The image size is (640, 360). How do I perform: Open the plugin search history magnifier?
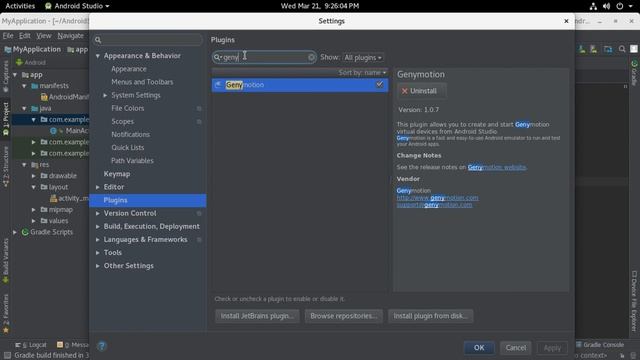[x=218, y=57]
